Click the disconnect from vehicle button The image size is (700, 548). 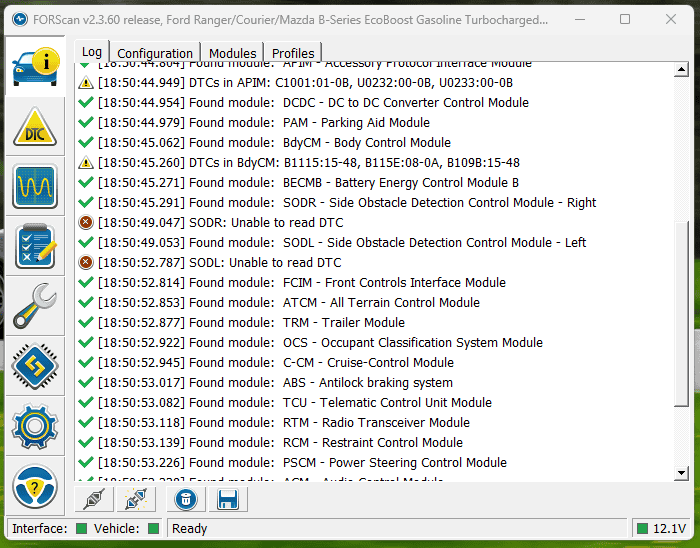click(x=137, y=499)
